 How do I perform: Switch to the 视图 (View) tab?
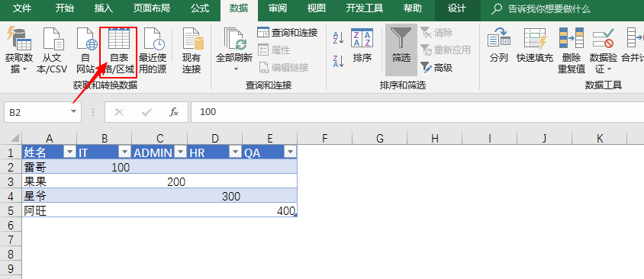click(x=317, y=8)
